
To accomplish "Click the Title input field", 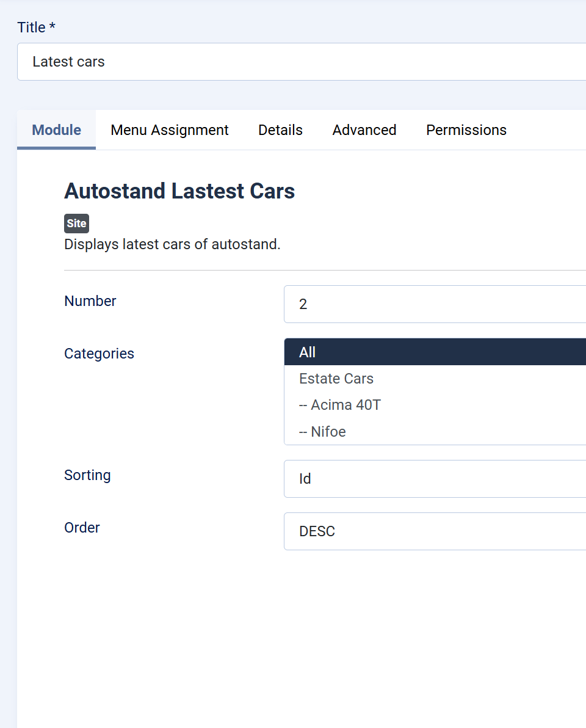I will [302, 62].
